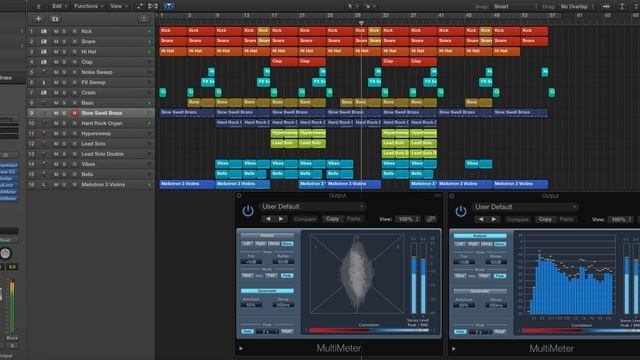Viewport: 640px width, 360px height.
Task: Open the global tracks dropdown above track list
Action: click(143, 19)
